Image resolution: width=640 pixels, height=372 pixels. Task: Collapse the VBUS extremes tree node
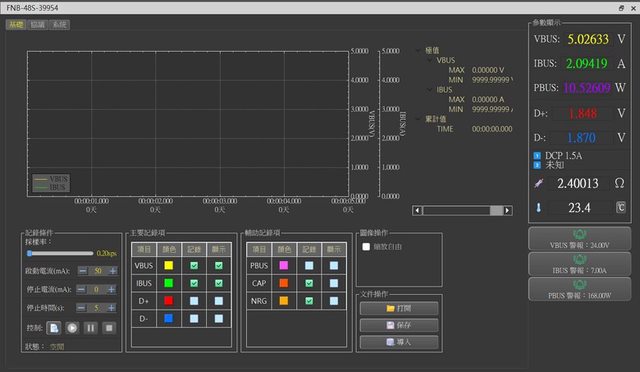click(x=429, y=60)
